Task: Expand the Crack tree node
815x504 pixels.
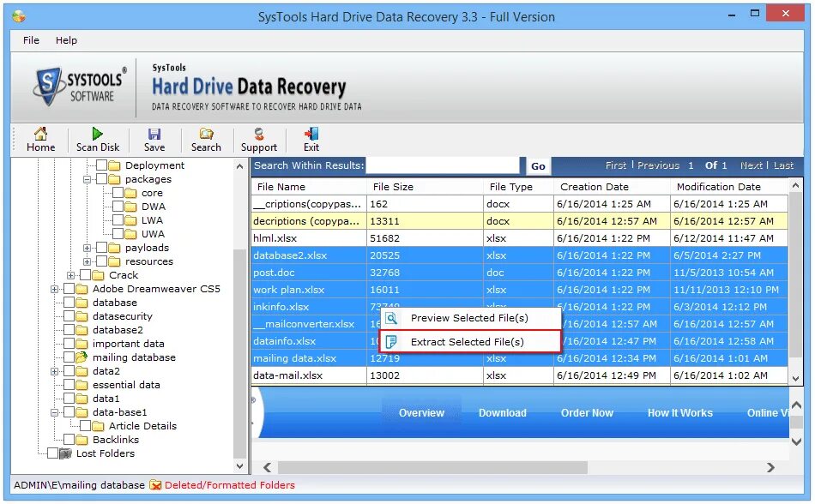Action: coord(70,276)
